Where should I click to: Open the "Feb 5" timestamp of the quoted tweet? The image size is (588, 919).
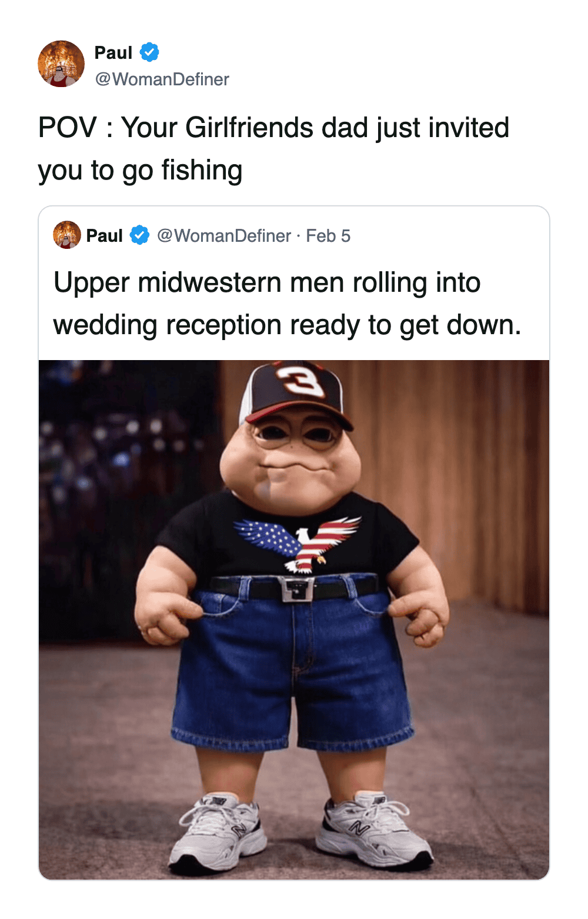[328, 236]
